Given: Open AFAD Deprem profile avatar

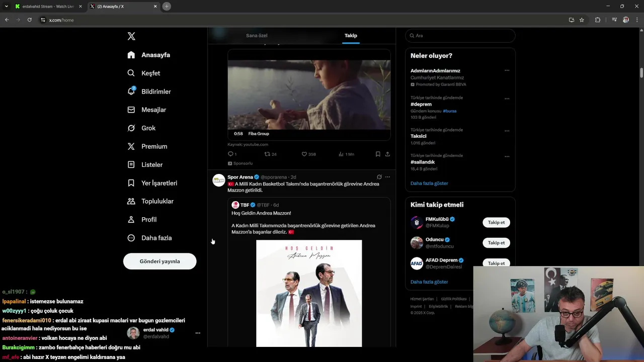Looking at the screenshot, I should coord(417,263).
